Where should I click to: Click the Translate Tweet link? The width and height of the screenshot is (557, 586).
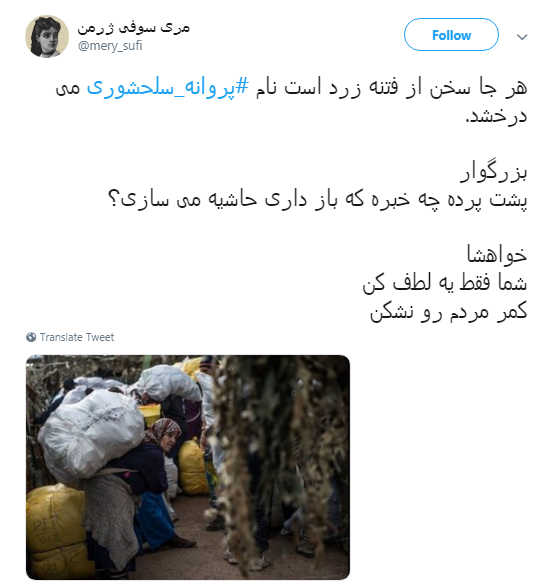tap(77, 337)
